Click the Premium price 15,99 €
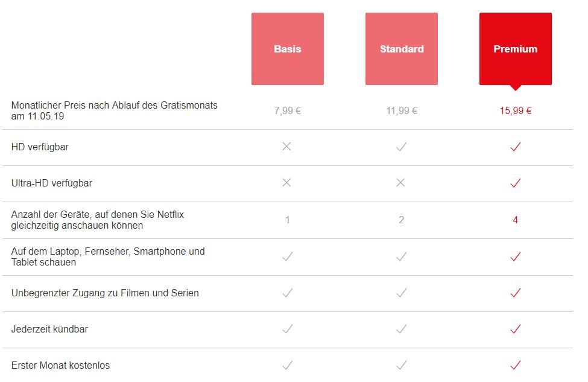The height and width of the screenshot is (382, 588). tap(516, 110)
